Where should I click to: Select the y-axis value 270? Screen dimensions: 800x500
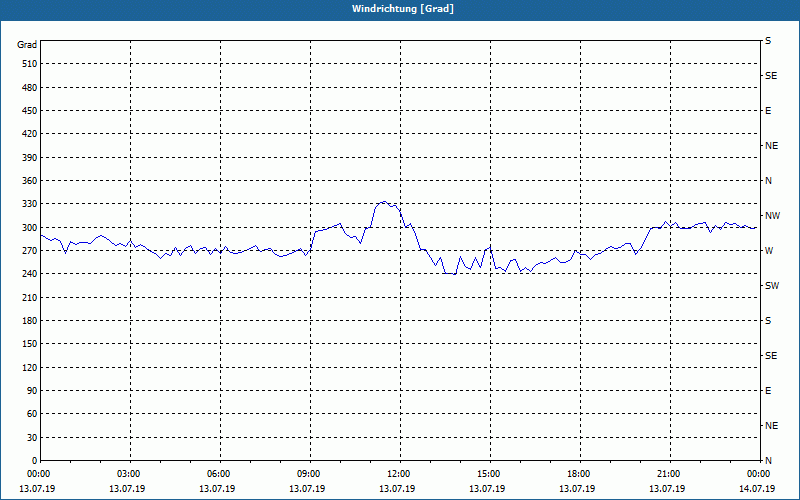point(30,251)
